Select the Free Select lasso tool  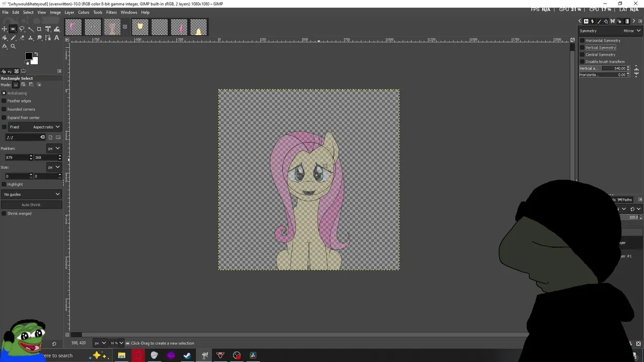click(22, 29)
